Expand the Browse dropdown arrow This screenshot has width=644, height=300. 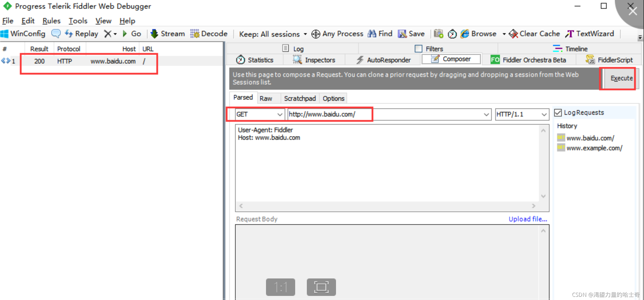pyautogui.click(x=504, y=34)
